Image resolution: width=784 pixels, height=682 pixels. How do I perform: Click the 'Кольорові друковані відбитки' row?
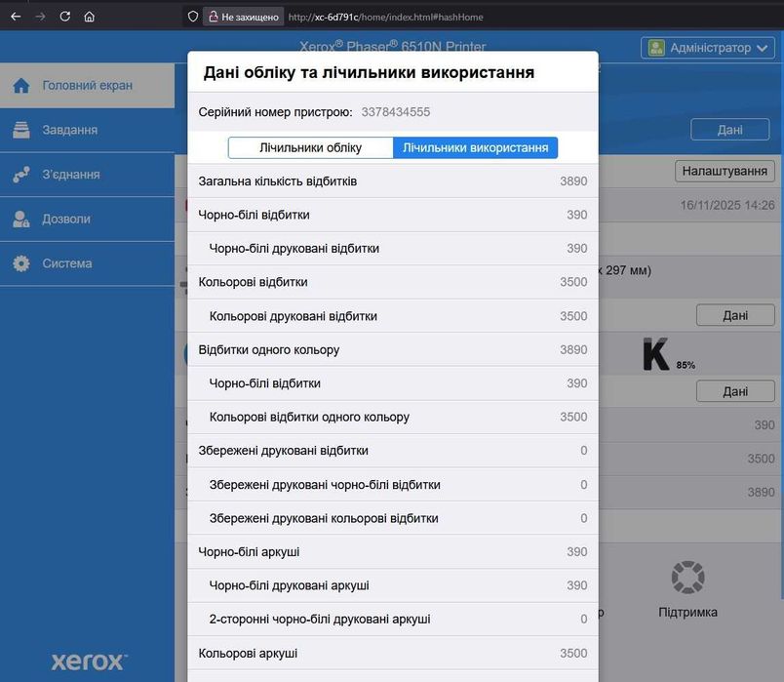click(393, 316)
